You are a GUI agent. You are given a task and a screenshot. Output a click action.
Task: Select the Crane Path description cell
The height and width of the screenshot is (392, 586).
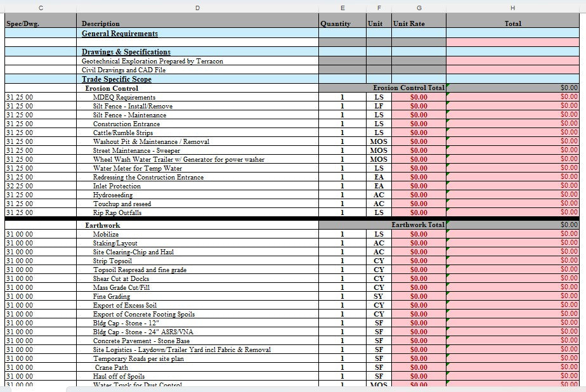pos(112,367)
